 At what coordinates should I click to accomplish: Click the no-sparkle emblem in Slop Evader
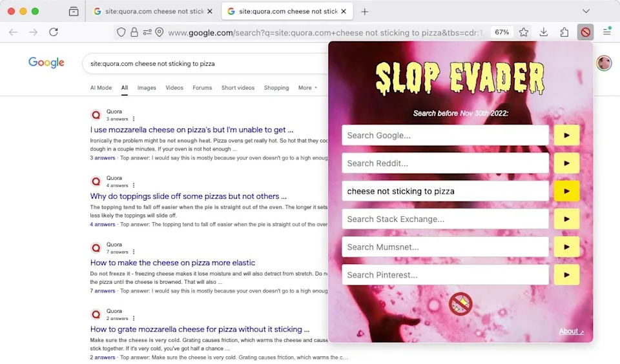(460, 305)
